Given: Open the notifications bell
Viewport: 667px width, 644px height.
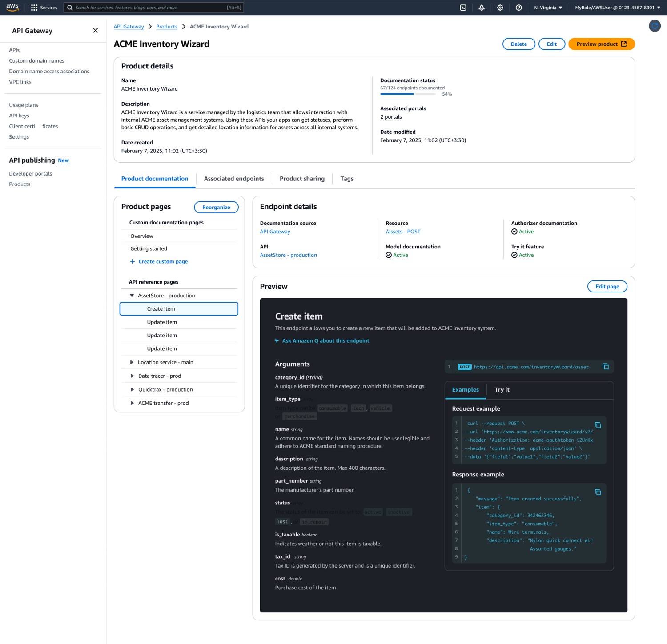Looking at the screenshot, I should tap(482, 8).
